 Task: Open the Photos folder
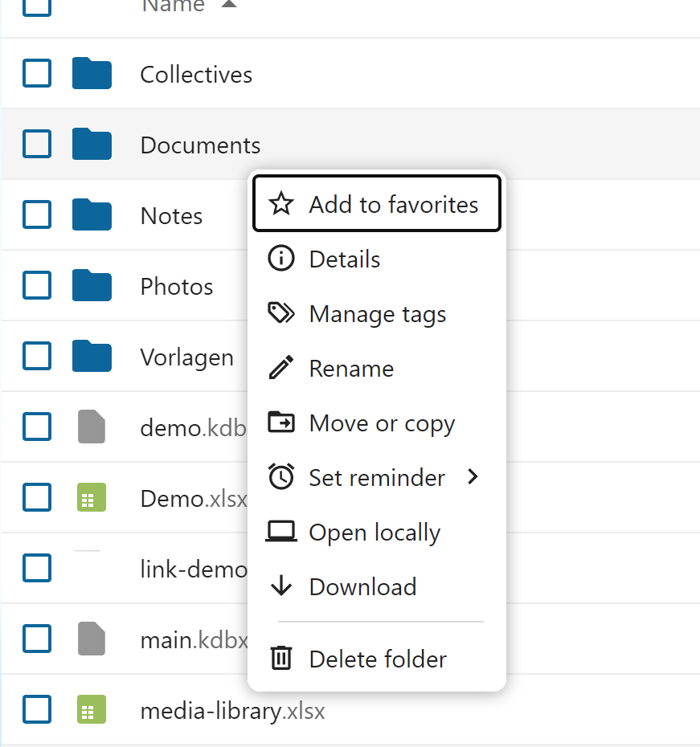[x=177, y=287]
